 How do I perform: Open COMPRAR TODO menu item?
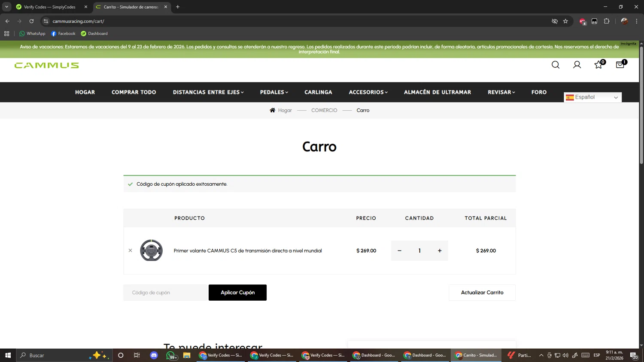click(x=134, y=92)
